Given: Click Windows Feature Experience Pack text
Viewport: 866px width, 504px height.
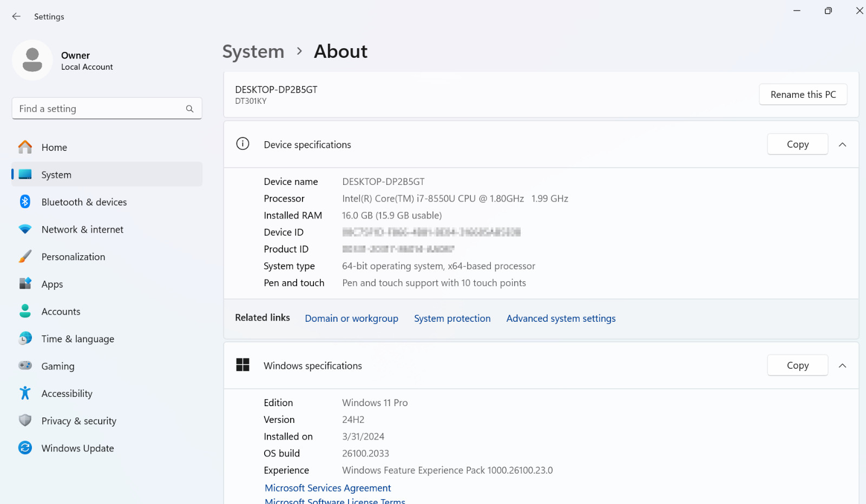Looking at the screenshot, I should 448,470.
